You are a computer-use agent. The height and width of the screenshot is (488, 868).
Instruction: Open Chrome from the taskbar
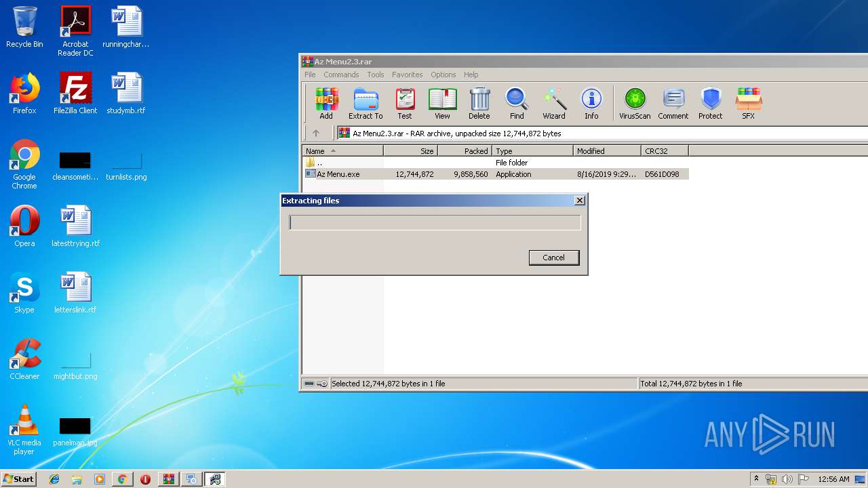tap(122, 479)
